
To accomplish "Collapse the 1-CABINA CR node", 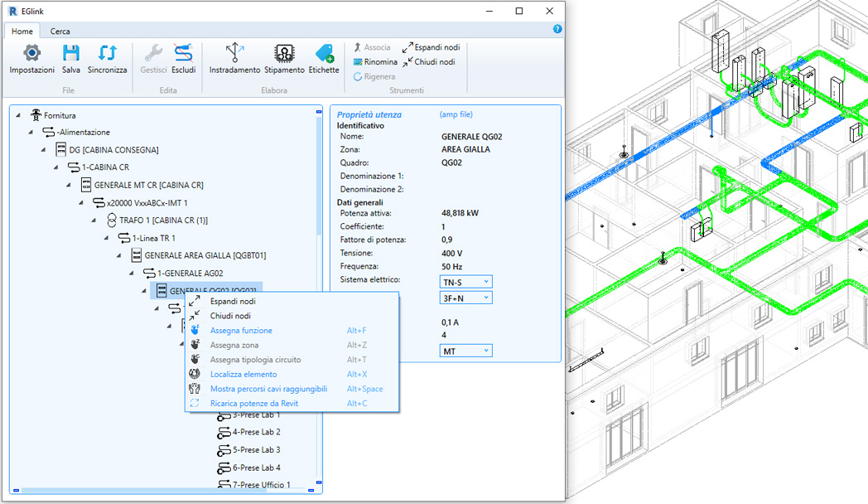I will (56, 167).
